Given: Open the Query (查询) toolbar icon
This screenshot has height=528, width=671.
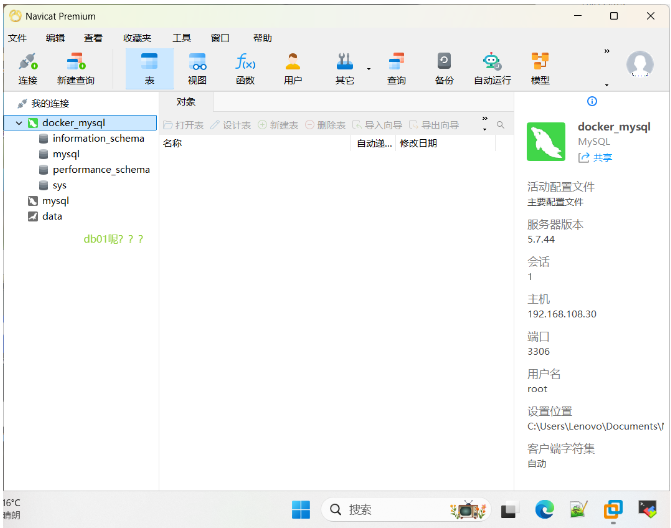Looking at the screenshot, I should coord(396,69).
